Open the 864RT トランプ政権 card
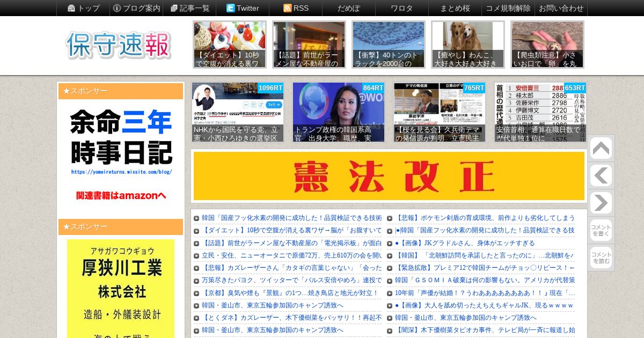 339,112
